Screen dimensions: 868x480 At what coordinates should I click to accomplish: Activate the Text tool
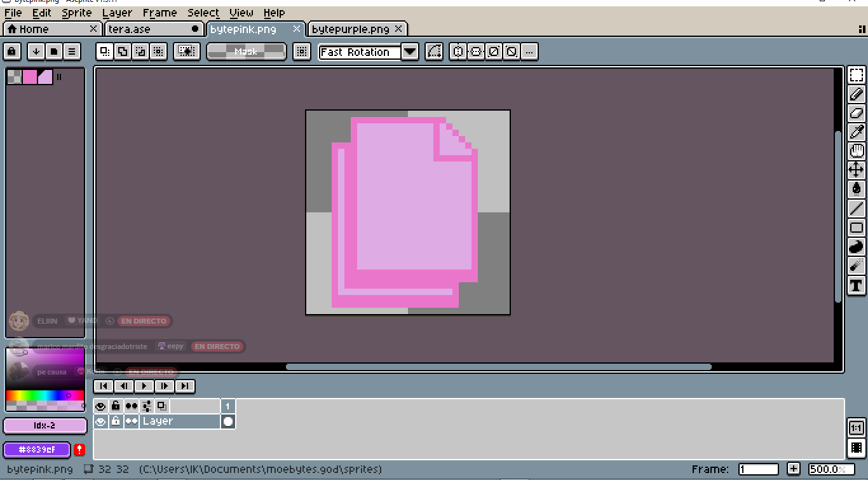(x=856, y=285)
